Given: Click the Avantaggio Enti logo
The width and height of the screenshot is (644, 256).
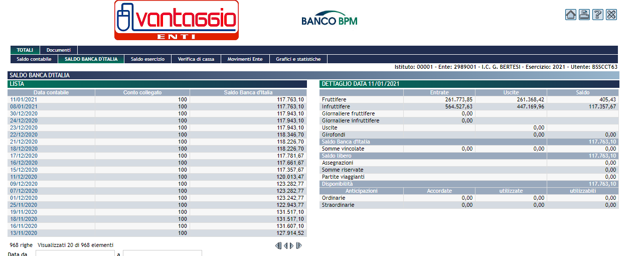Looking at the screenshot, I should [x=177, y=21].
